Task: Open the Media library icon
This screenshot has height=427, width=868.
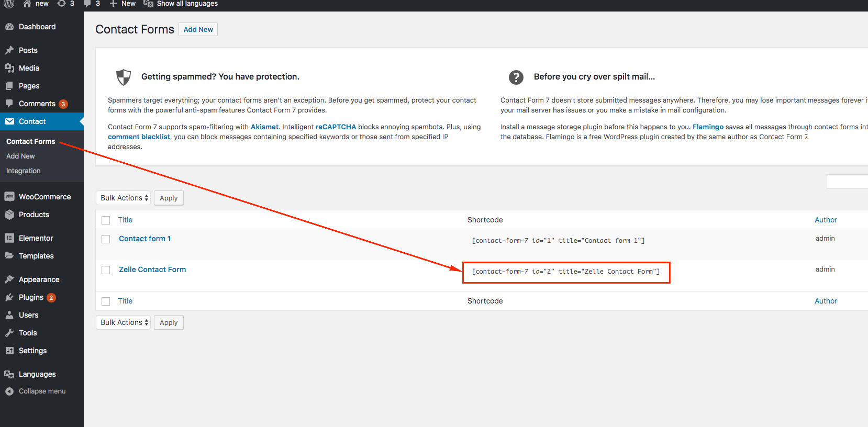Action: [x=9, y=68]
